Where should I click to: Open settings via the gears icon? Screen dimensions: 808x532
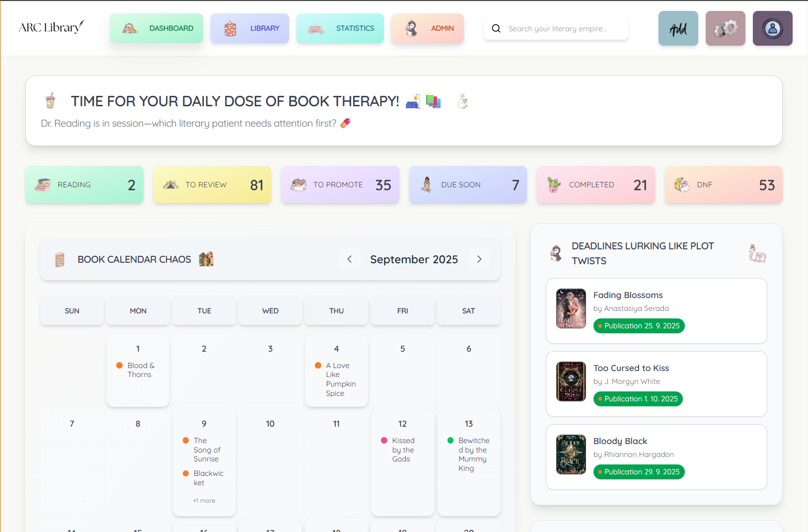(x=725, y=29)
